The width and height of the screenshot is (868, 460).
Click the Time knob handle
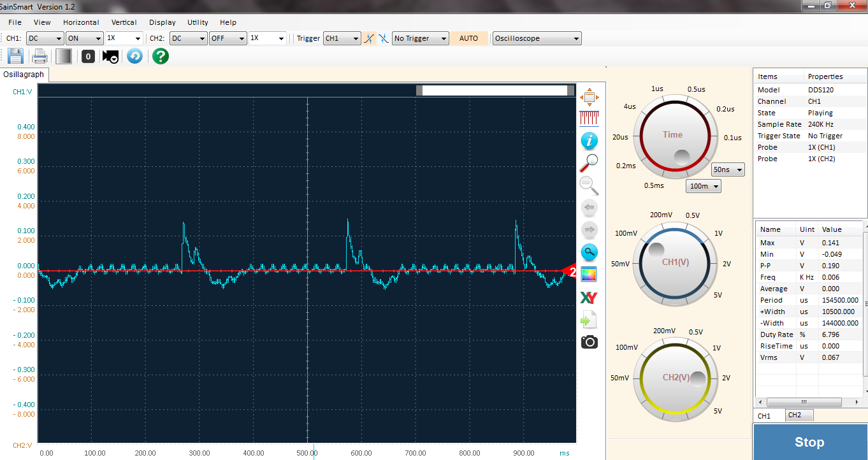click(x=682, y=157)
